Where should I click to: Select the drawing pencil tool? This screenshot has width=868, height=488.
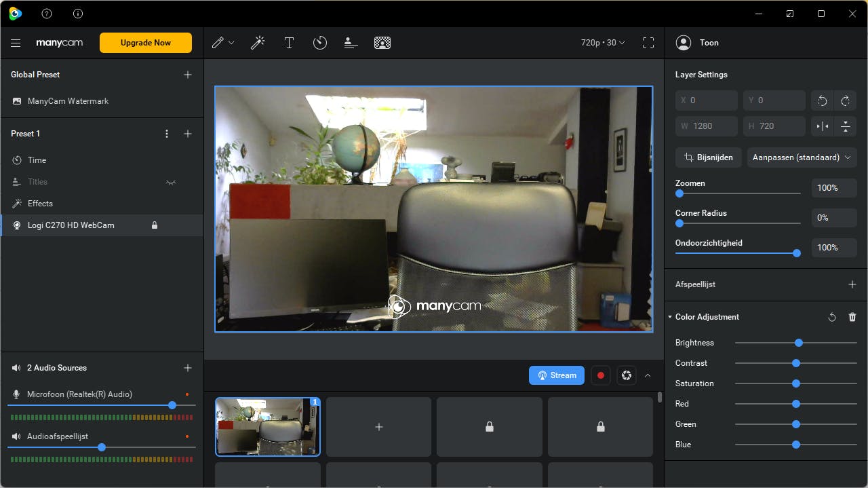point(218,43)
